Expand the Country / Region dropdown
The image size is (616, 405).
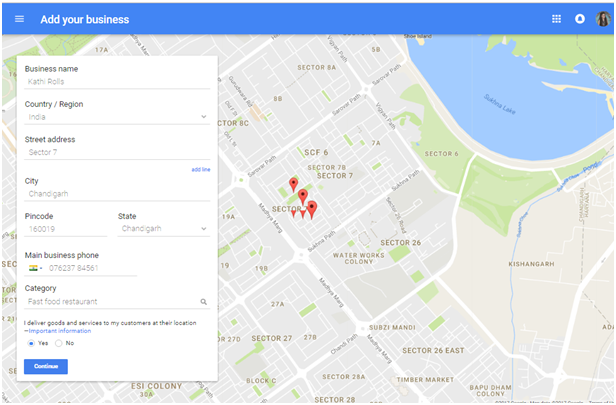204,117
